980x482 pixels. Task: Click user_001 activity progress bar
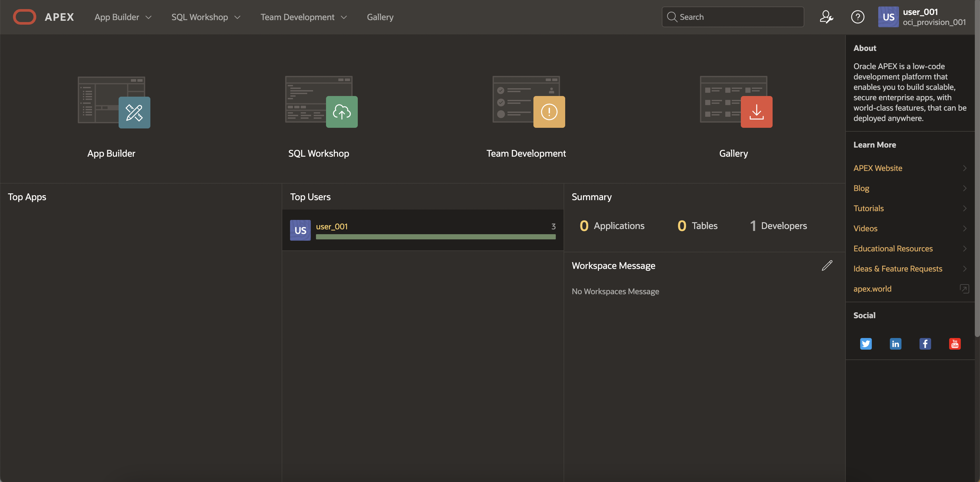pos(435,237)
